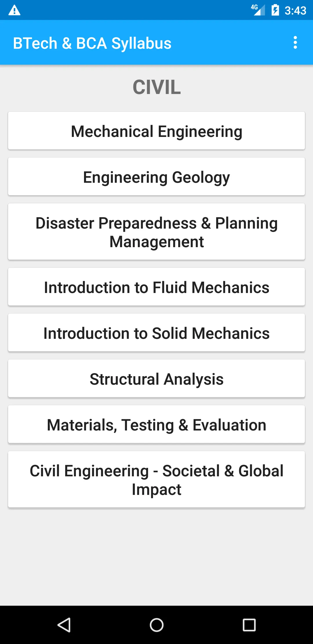Screen dimensions: 313x644
Task: Select Materials, Testing & Evaluation
Action: tap(156, 424)
